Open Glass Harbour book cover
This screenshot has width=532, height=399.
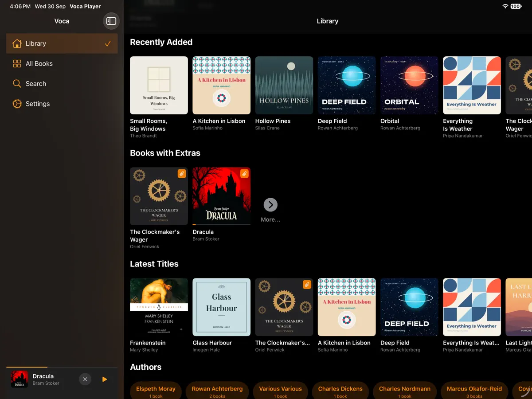click(x=222, y=307)
